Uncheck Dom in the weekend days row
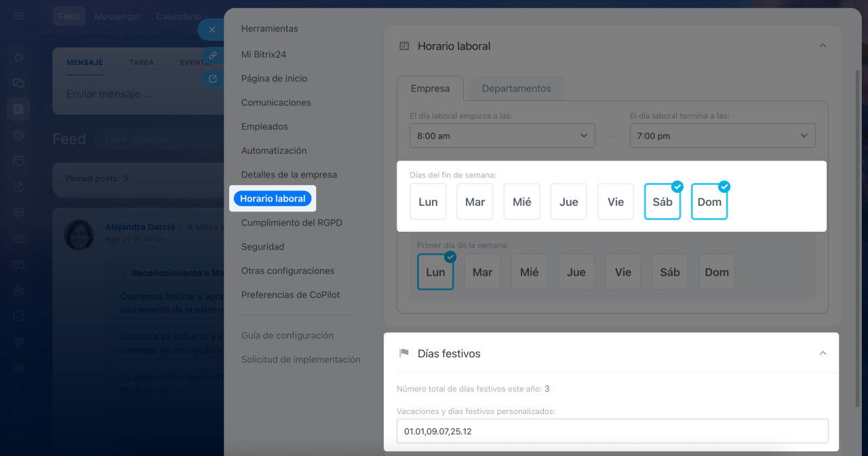This screenshot has width=868, height=456. [709, 202]
